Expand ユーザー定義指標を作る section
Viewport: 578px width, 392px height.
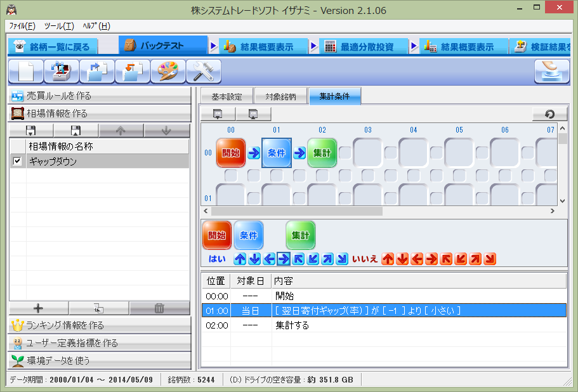click(x=100, y=343)
